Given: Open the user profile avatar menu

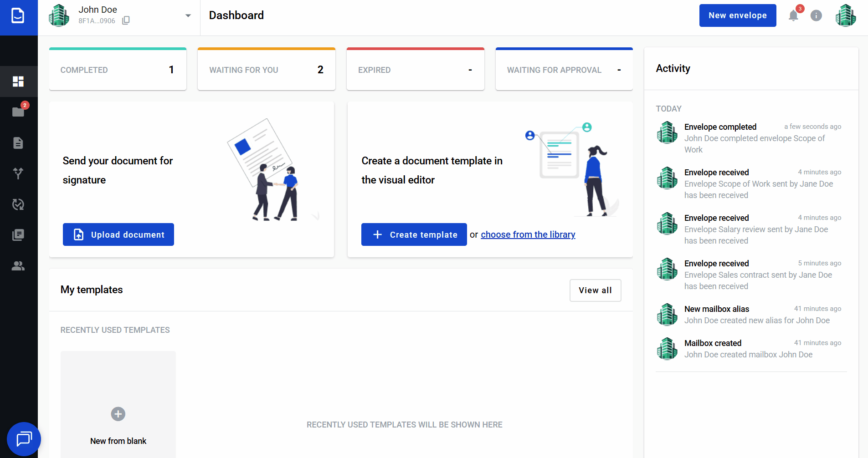Looking at the screenshot, I should (845, 16).
